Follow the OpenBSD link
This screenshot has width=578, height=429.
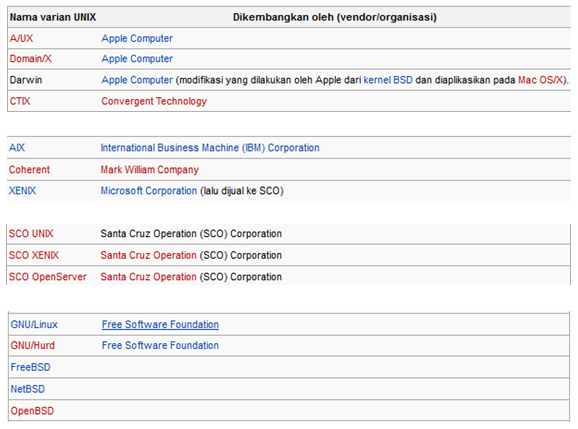[x=32, y=411]
